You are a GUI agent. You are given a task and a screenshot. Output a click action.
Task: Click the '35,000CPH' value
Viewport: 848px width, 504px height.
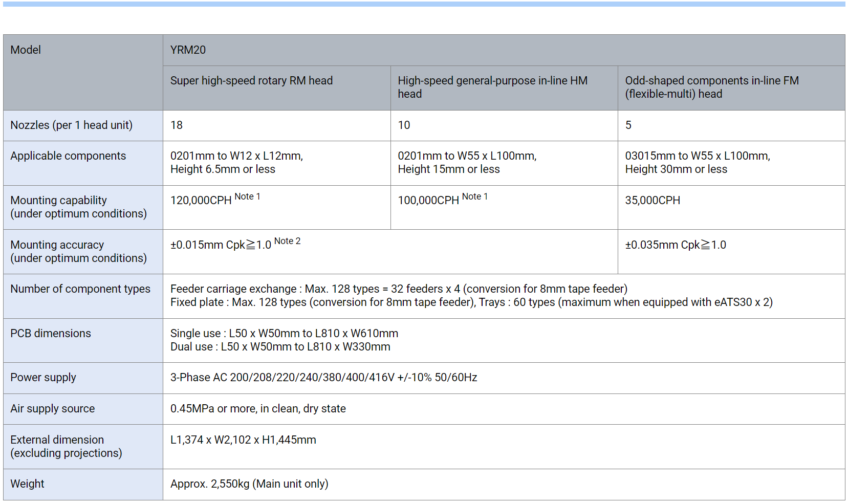(653, 201)
